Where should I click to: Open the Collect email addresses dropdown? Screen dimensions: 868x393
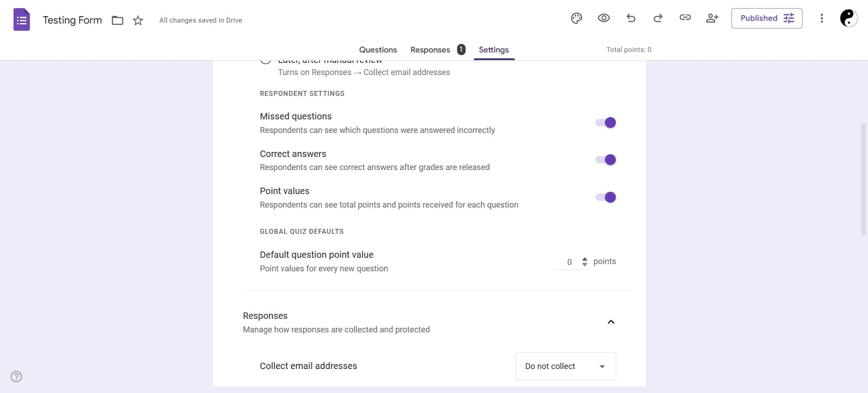[566, 366]
